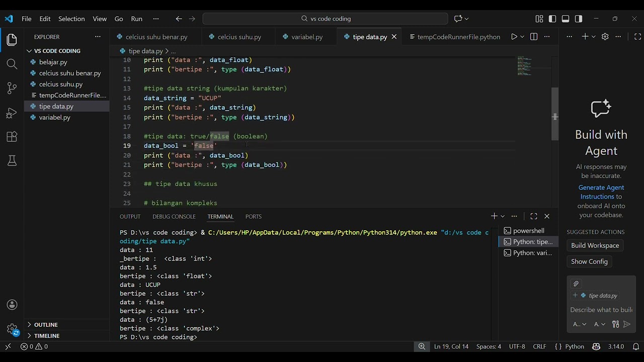Click the vs code coding search box
The image size is (644, 362).
326,19
